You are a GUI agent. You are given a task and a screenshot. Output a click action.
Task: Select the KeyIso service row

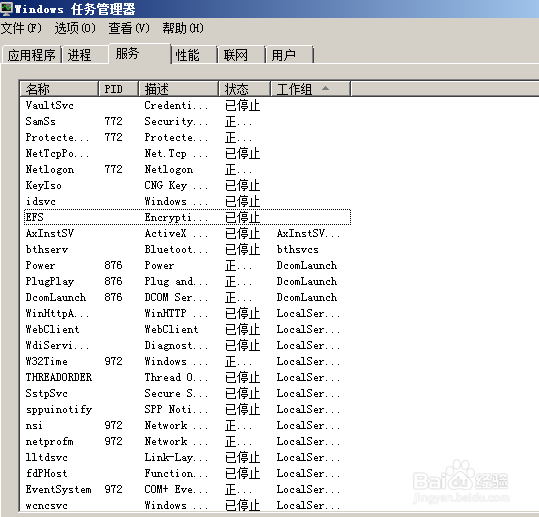(187, 185)
